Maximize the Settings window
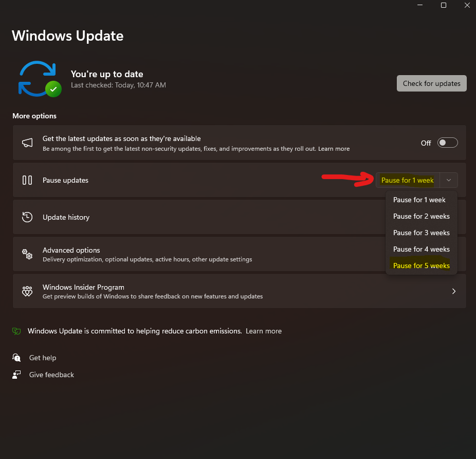Screen dimensions: 476x459 pyautogui.click(x=444, y=5)
